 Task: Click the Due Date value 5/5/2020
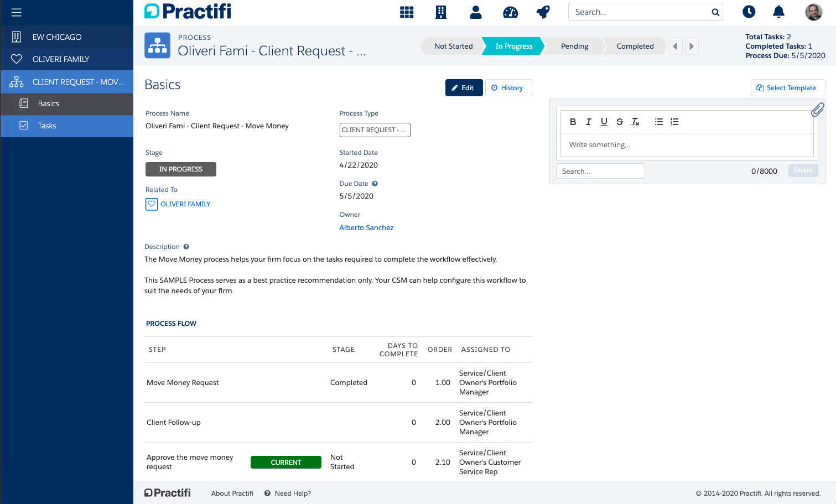pyautogui.click(x=356, y=196)
